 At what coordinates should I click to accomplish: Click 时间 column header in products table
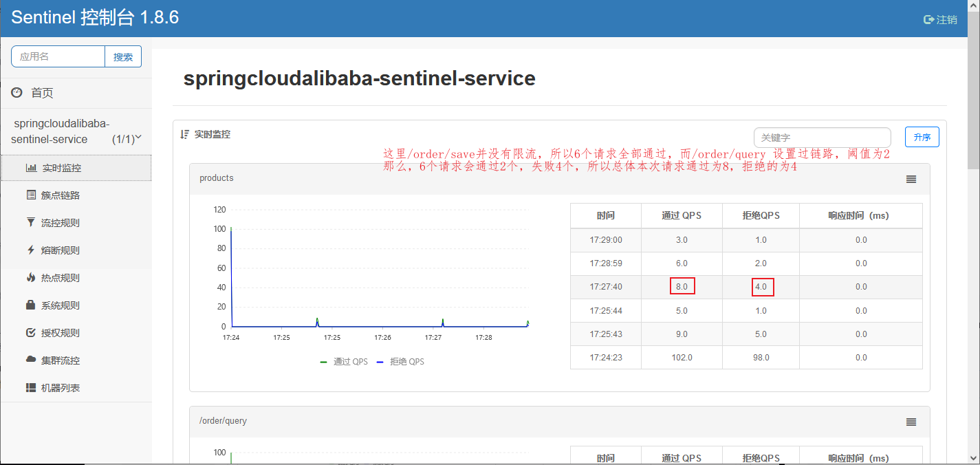pyautogui.click(x=605, y=215)
